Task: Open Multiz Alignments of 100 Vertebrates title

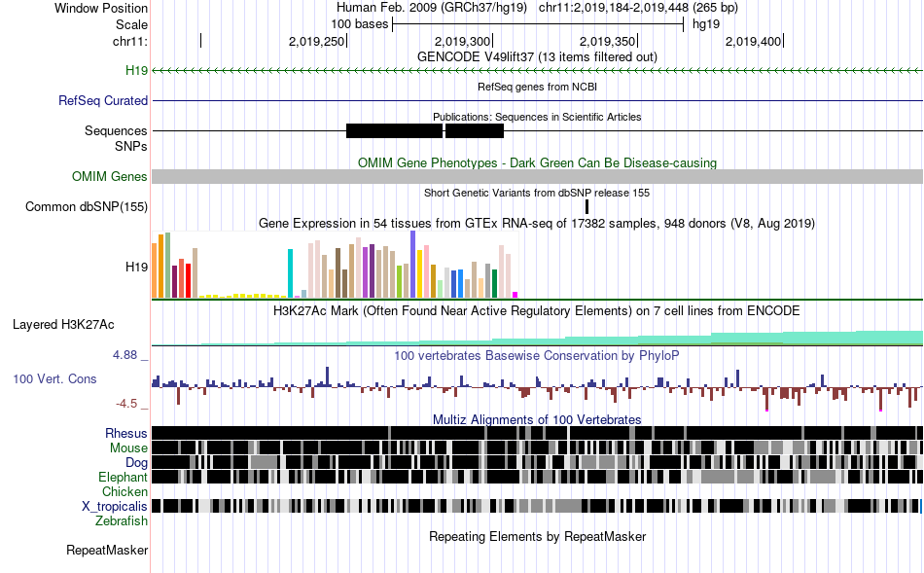Action: 537,419
